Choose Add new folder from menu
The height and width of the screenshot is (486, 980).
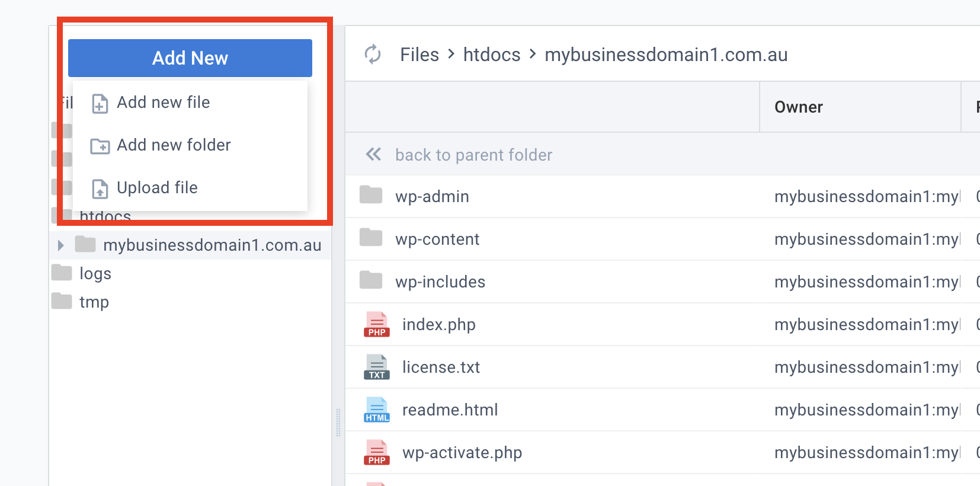point(173,145)
